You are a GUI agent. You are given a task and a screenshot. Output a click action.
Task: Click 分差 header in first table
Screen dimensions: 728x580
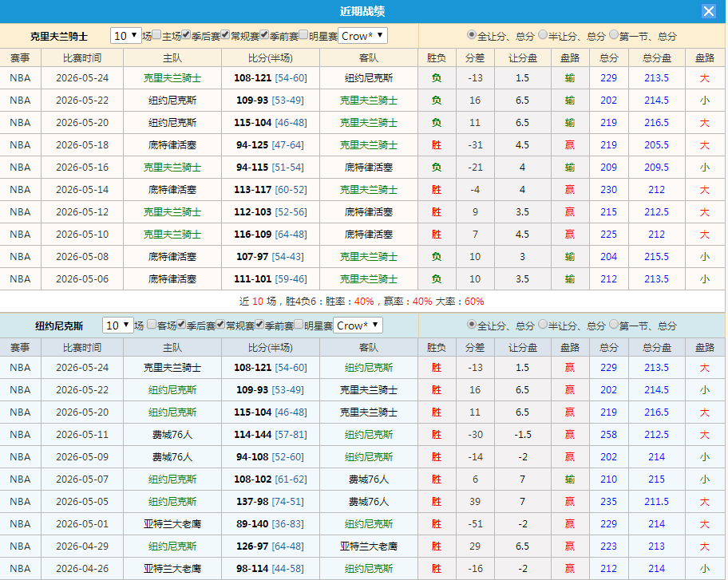coord(475,58)
